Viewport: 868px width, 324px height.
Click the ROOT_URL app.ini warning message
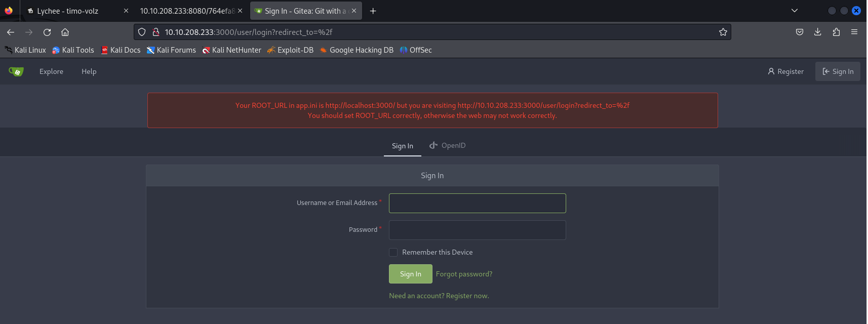(x=432, y=110)
